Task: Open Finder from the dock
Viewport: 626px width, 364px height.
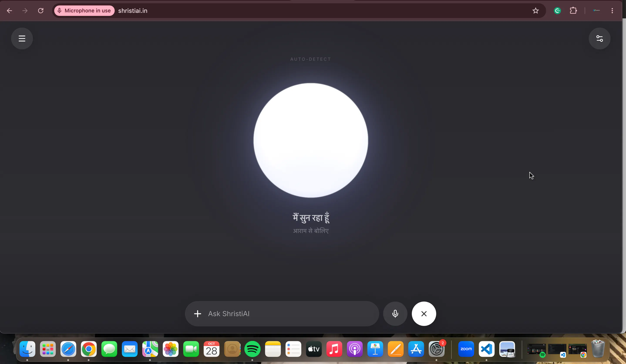Action: point(27,349)
